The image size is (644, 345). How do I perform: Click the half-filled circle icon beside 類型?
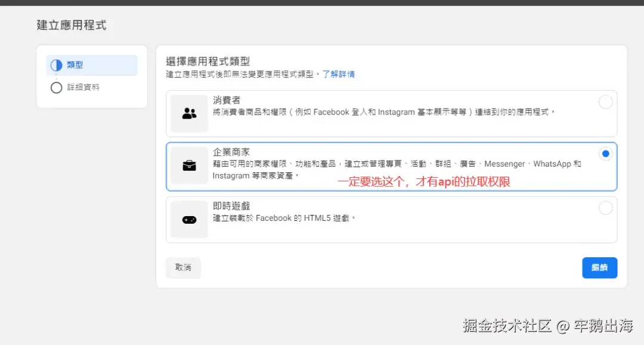[x=57, y=65]
